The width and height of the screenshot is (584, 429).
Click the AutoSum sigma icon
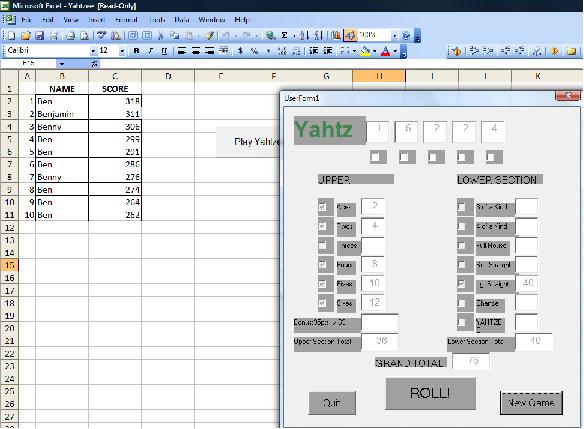point(285,35)
